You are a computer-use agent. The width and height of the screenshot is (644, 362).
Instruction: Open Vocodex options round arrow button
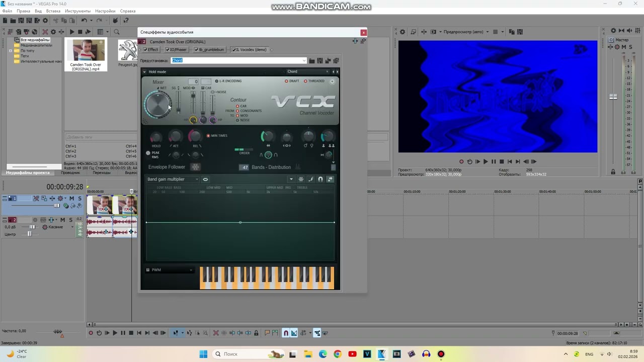332,81
